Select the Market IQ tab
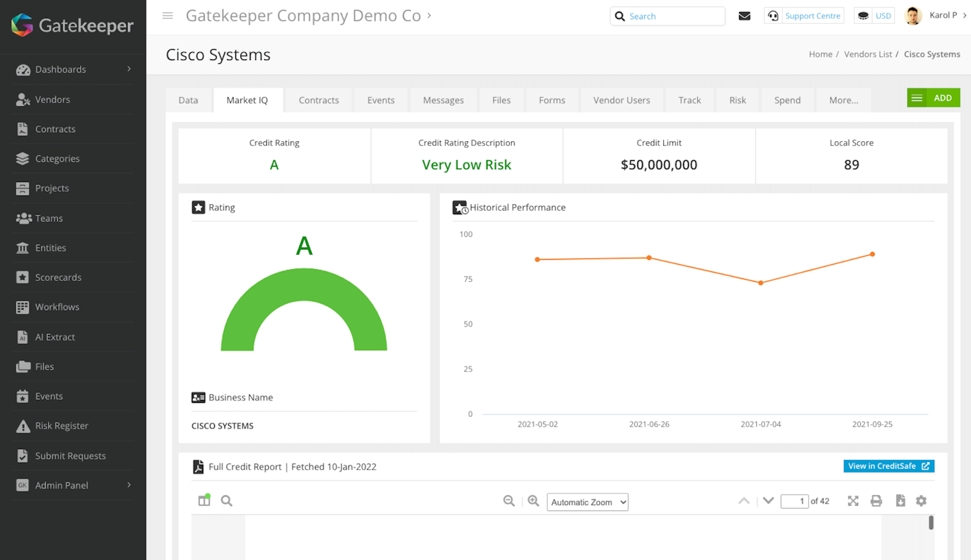The image size is (971, 560). click(247, 100)
